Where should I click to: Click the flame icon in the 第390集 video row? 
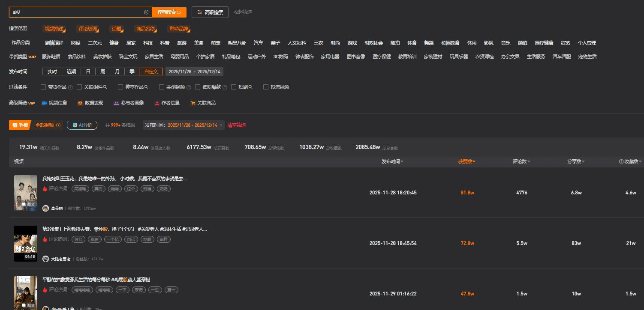click(x=45, y=239)
